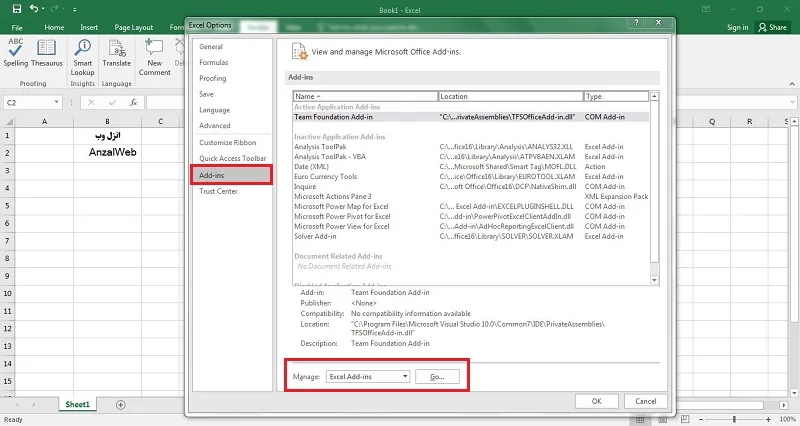This screenshot has height=426, width=800.
Task: Click the Save icon in quick access toolbar
Action: coord(17,9)
